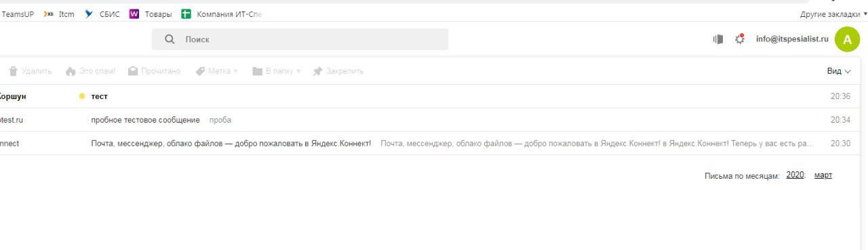Open the Метка label dropdown
The image size is (868, 250).
216,71
